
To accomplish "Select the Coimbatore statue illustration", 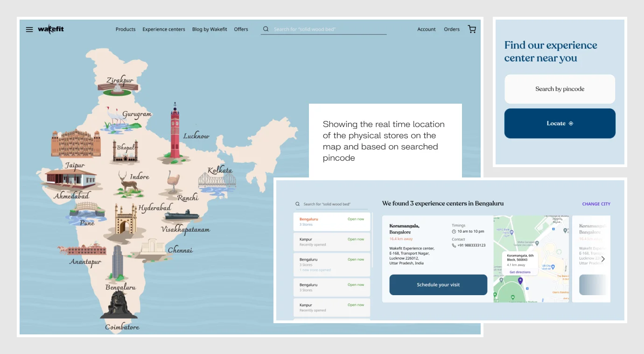I will 119,305.
